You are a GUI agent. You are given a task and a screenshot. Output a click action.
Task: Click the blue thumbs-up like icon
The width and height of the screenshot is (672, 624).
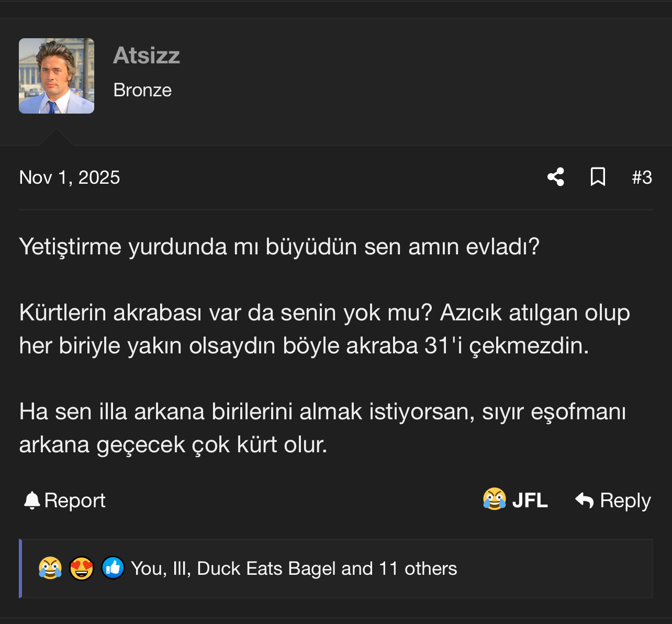pos(113,568)
